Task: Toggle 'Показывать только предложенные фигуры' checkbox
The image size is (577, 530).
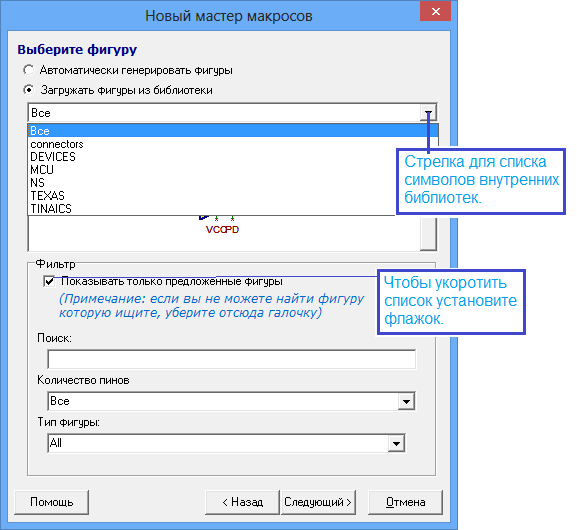Action: coord(49,281)
